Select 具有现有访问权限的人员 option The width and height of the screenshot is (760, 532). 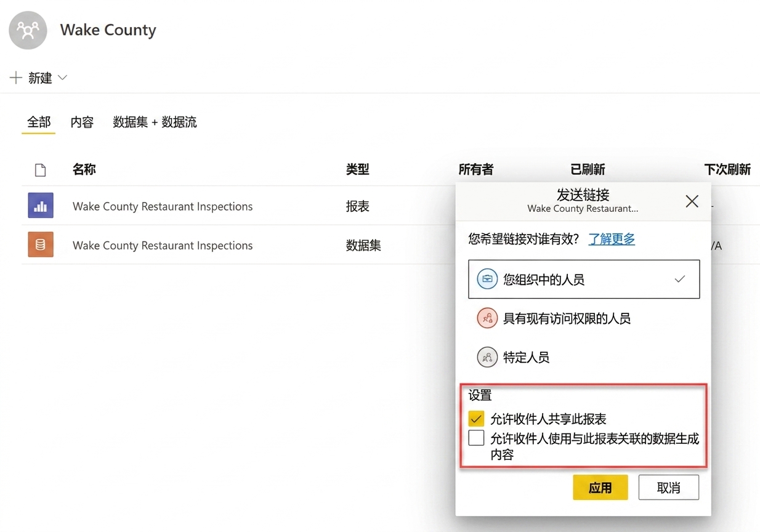(584, 318)
